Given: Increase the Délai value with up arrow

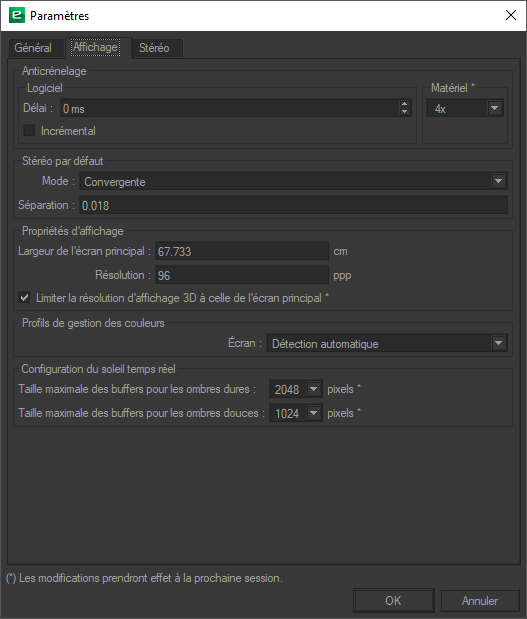Looking at the screenshot, I should [x=404, y=104].
